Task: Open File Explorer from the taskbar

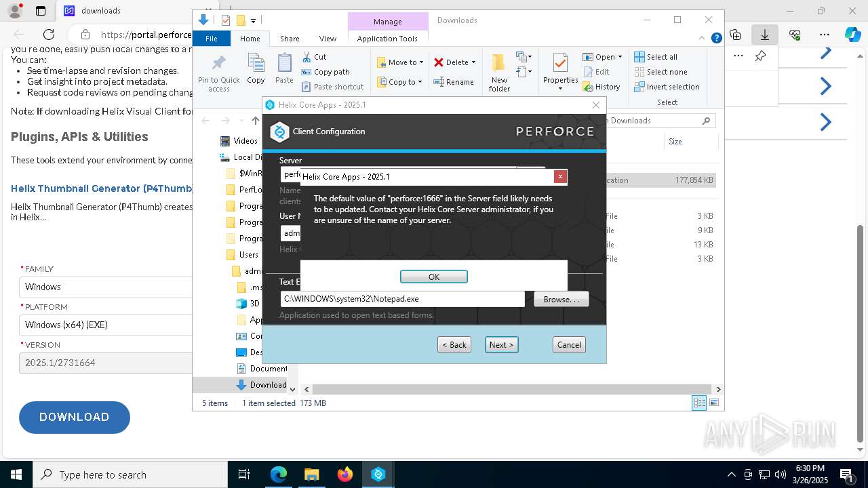Action: (x=312, y=474)
